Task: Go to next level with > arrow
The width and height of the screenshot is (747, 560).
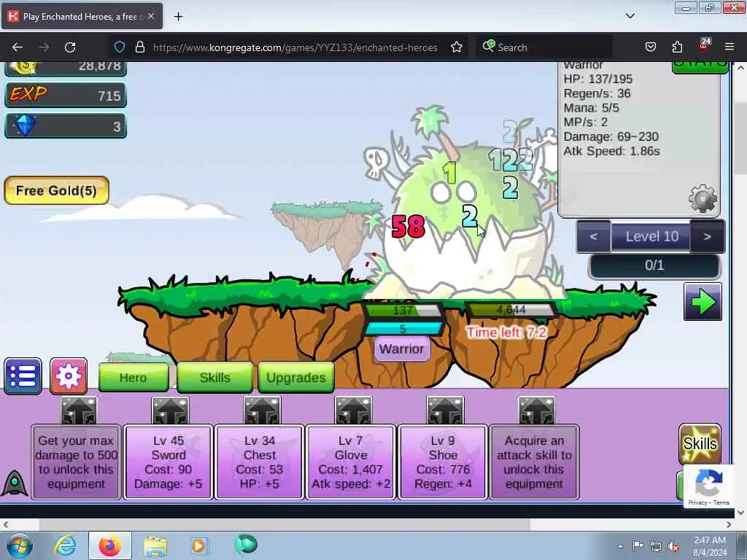Action: click(708, 237)
